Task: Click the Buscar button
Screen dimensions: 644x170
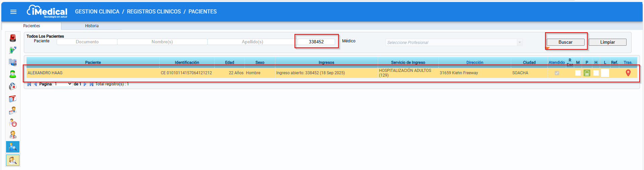Action: [x=565, y=42]
